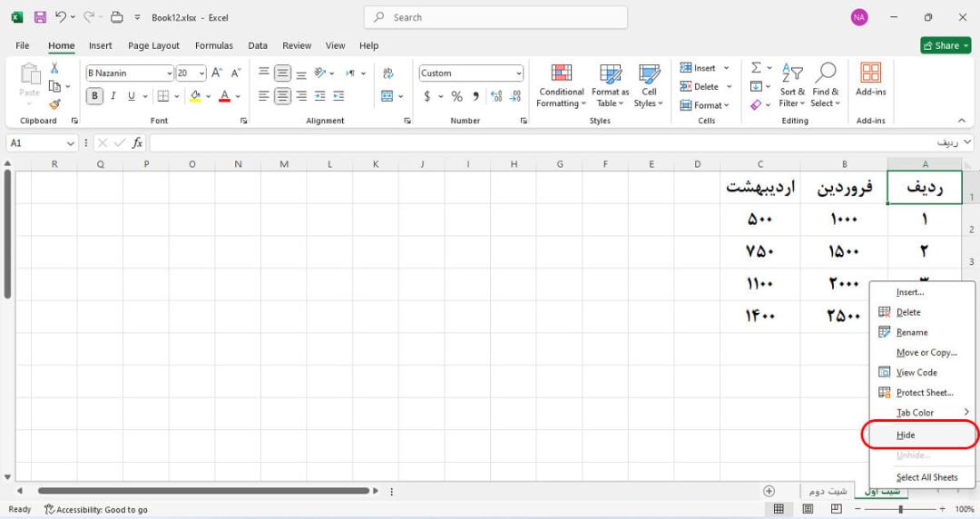Toggle center horizontal alignment
Image resolution: width=980 pixels, height=519 pixels.
282,95
